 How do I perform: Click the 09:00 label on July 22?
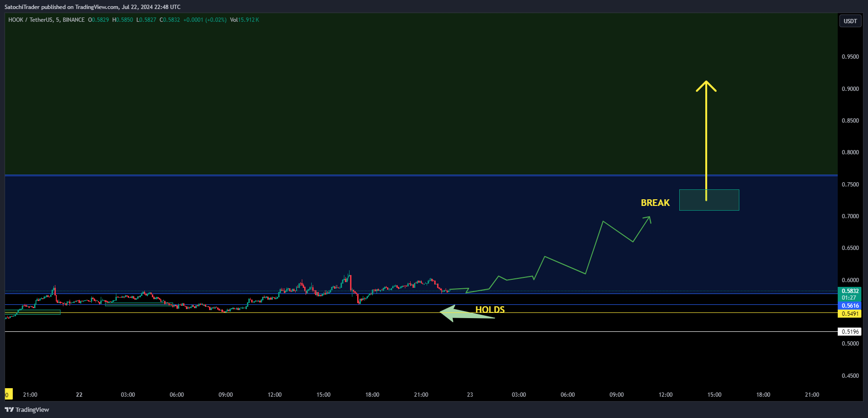[226, 395]
